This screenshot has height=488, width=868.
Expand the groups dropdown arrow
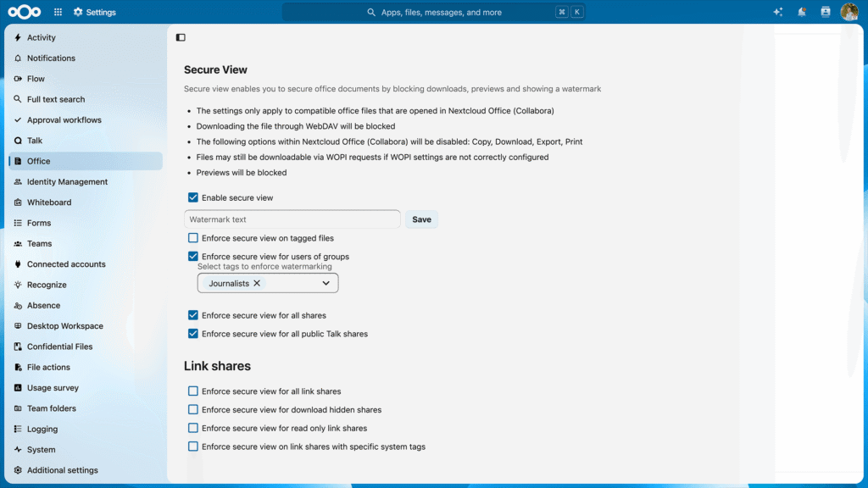(326, 283)
